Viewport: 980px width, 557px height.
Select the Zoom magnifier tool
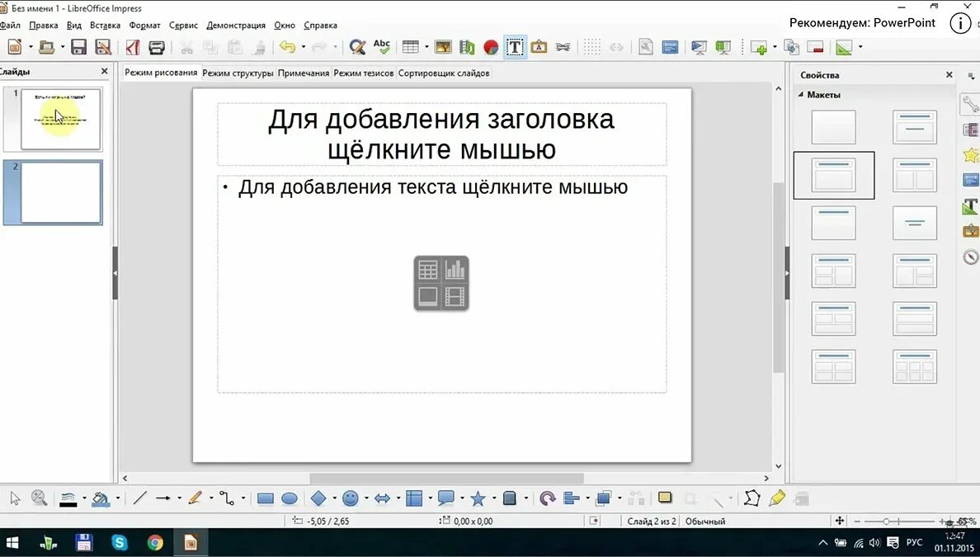pyautogui.click(x=40, y=498)
